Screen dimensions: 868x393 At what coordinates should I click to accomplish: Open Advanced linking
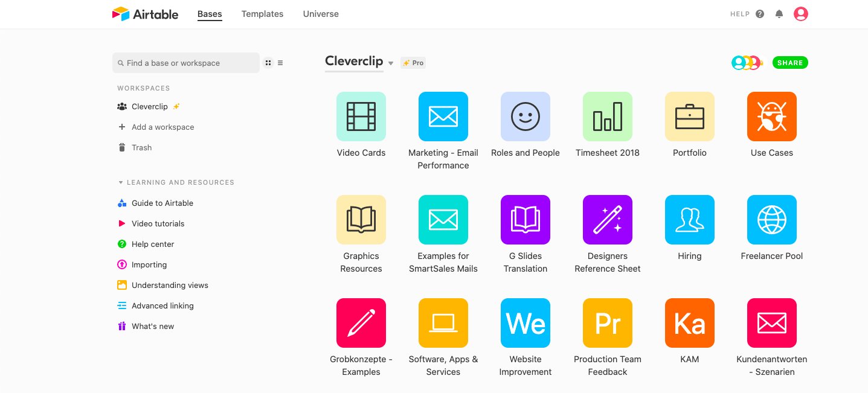tap(156, 305)
